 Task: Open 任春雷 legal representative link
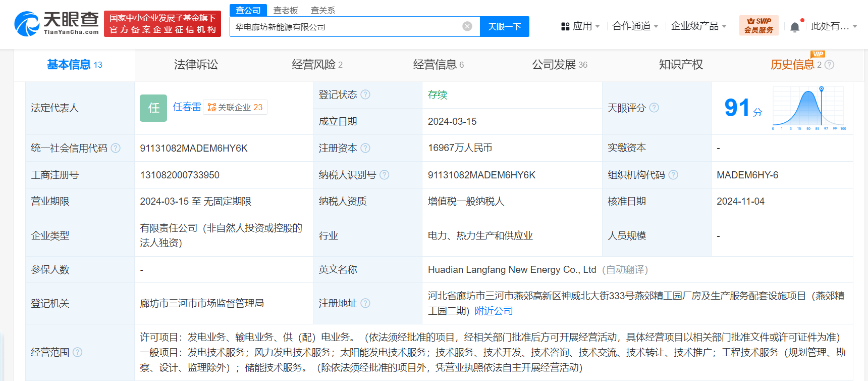[x=187, y=107]
